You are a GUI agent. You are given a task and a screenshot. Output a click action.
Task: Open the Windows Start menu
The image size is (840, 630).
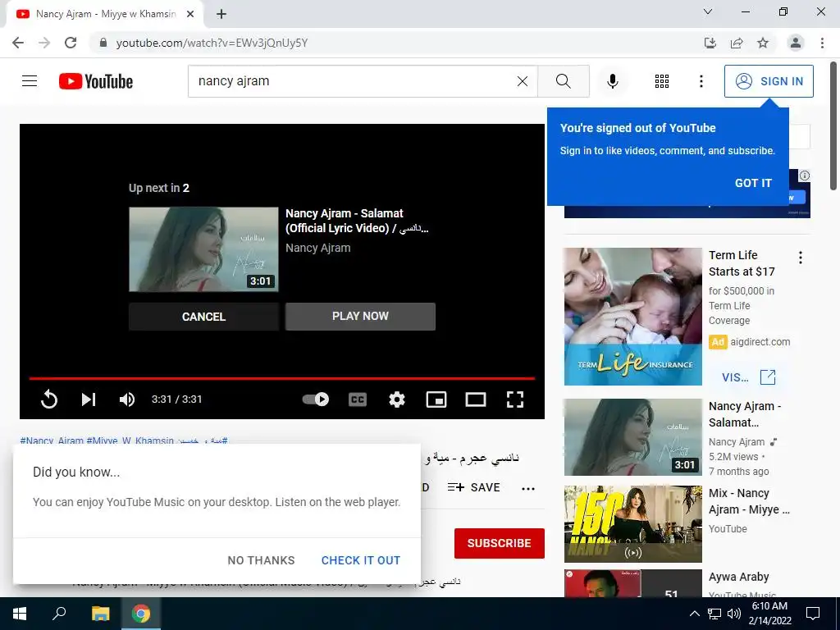20,614
